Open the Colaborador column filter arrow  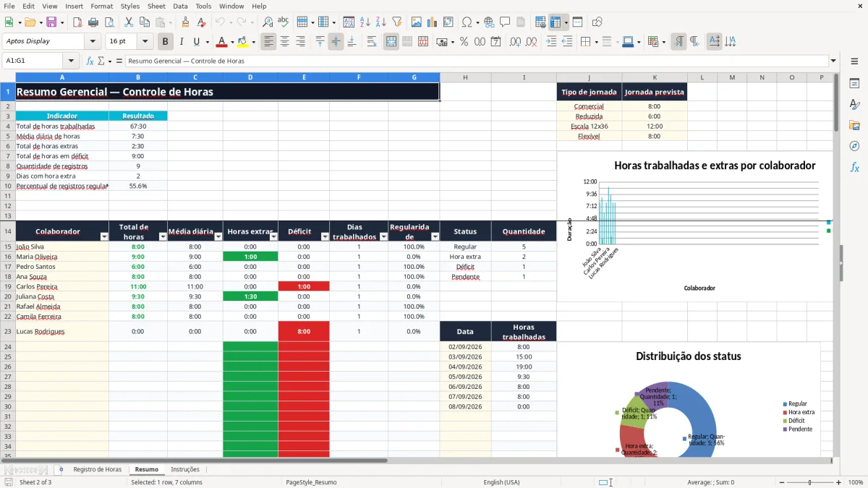point(104,237)
